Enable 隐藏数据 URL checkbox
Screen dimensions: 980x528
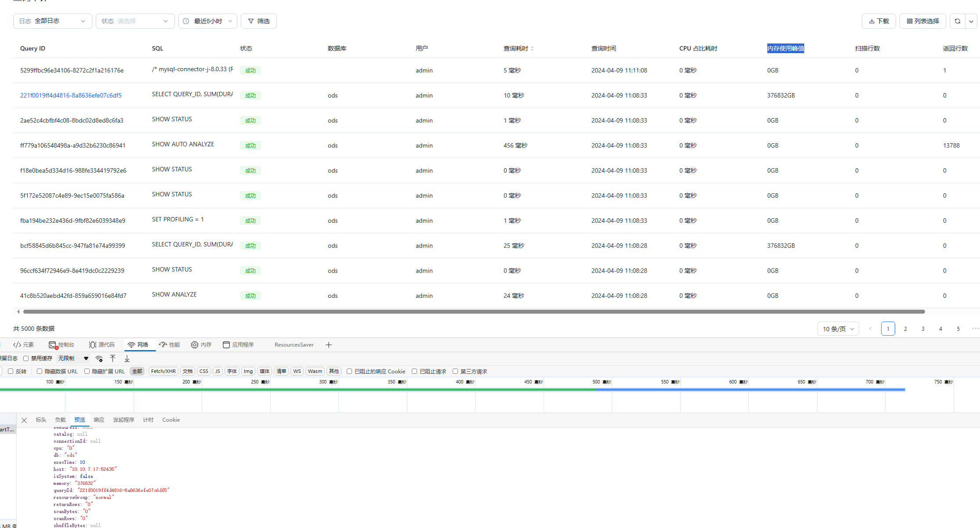coord(40,371)
